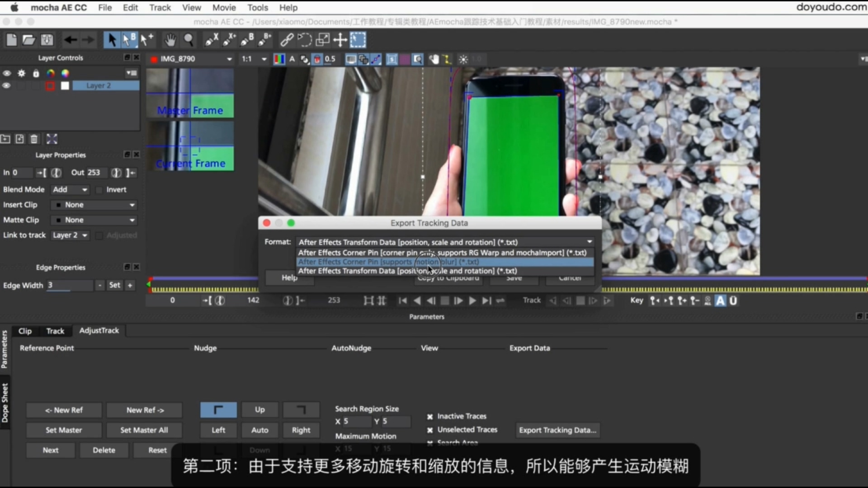
Task: Click the brightness sun icon
Action: 463,59
